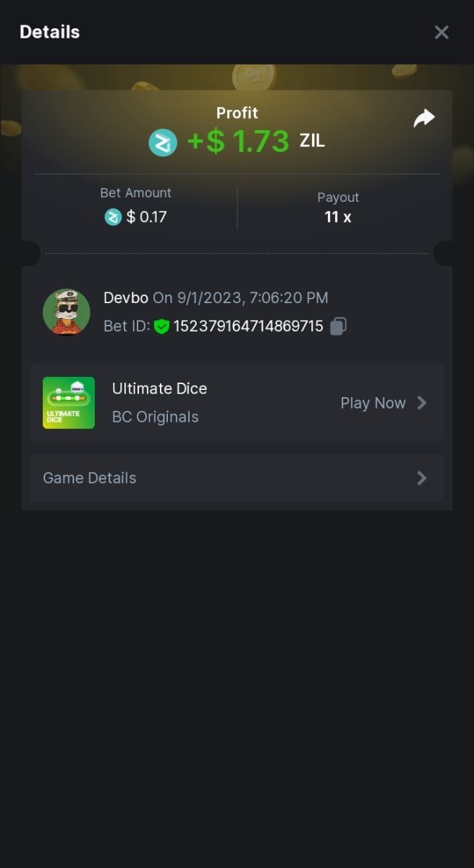Image resolution: width=474 pixels, height=868 pixels.
Task: Click the BC Originals provider label
Action: click(155, 417)
